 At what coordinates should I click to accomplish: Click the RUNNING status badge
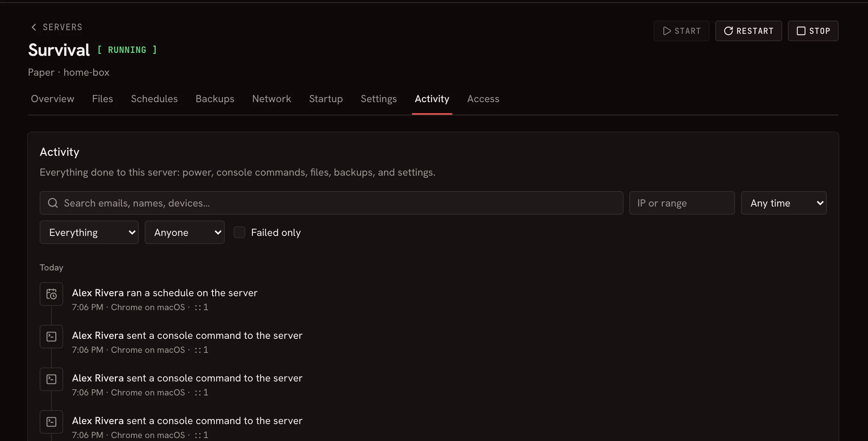click(x=127, y=50)
